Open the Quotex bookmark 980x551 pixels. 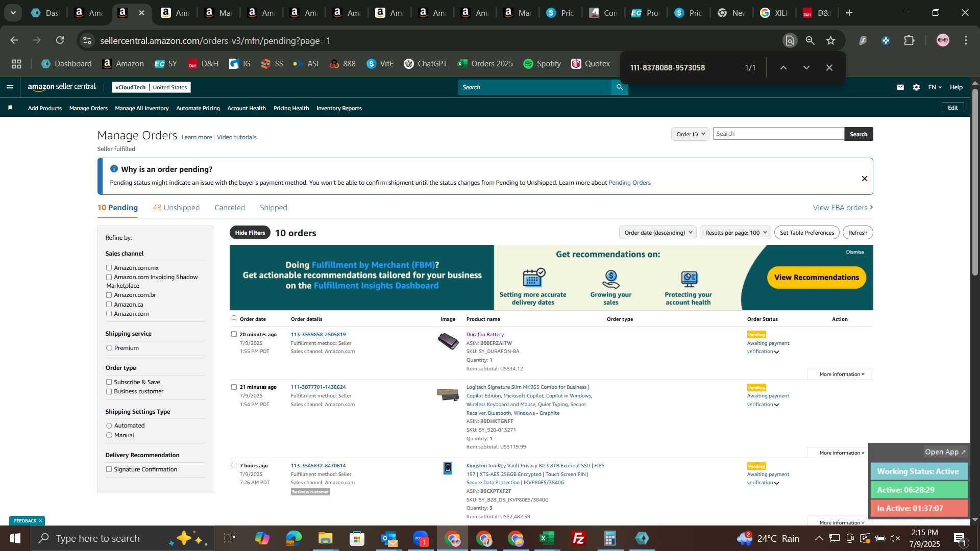point(591,64)
